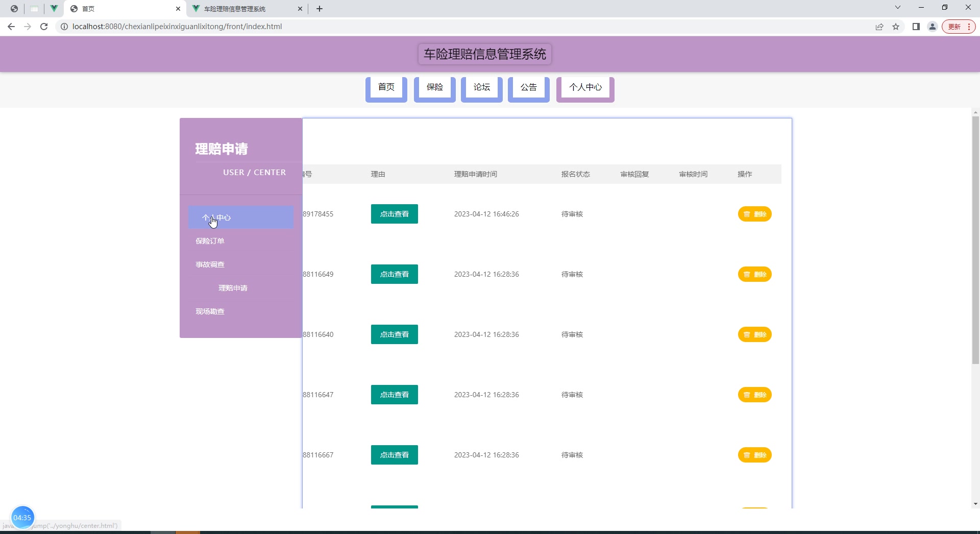Delete the claim row 88116640
This screenshot has width=980, height=534.
pos(754,334)
